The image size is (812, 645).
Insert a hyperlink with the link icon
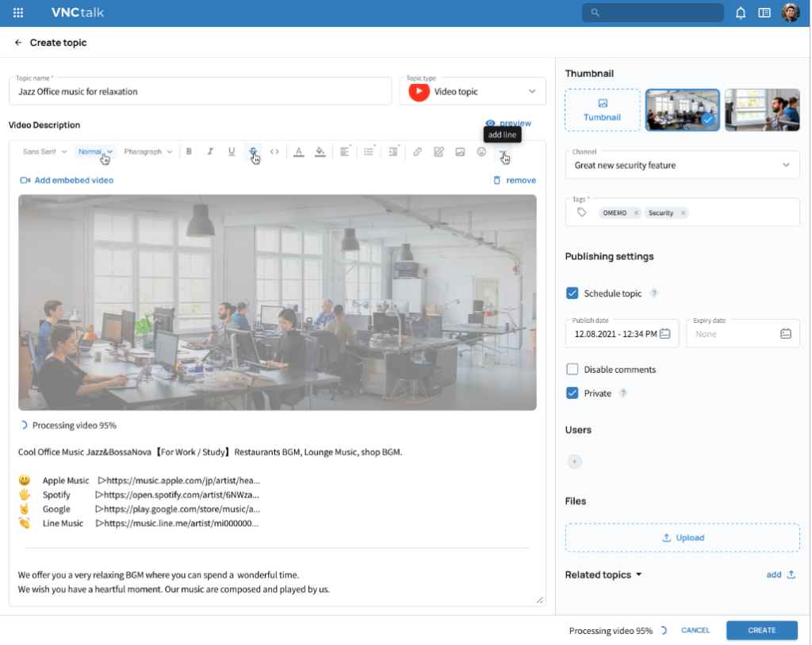coord(417,152)
